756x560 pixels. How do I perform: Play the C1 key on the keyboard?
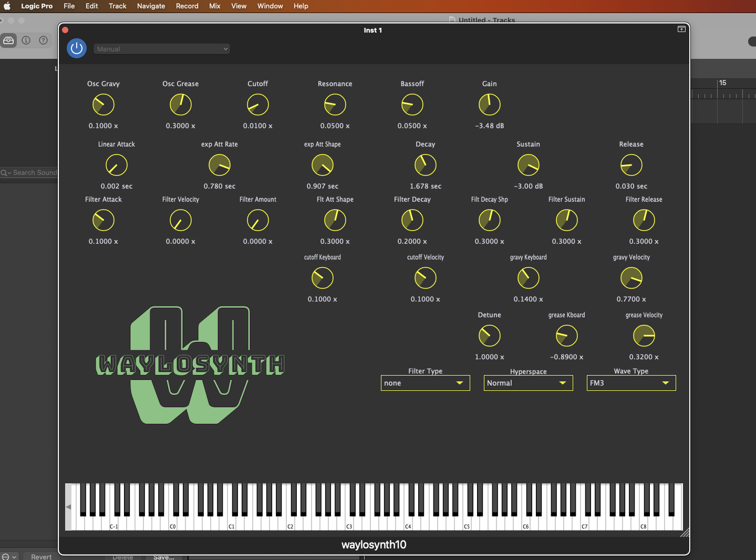[232, 523]
